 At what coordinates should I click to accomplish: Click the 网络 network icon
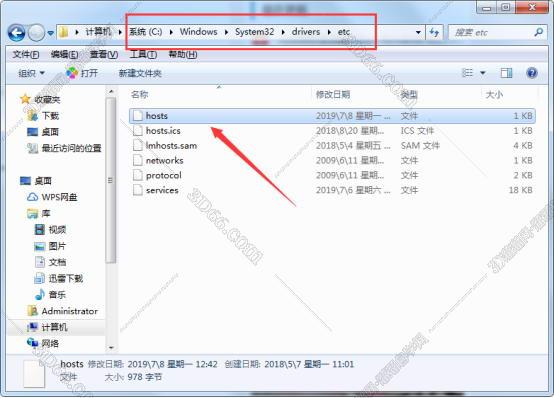point(33,343)
